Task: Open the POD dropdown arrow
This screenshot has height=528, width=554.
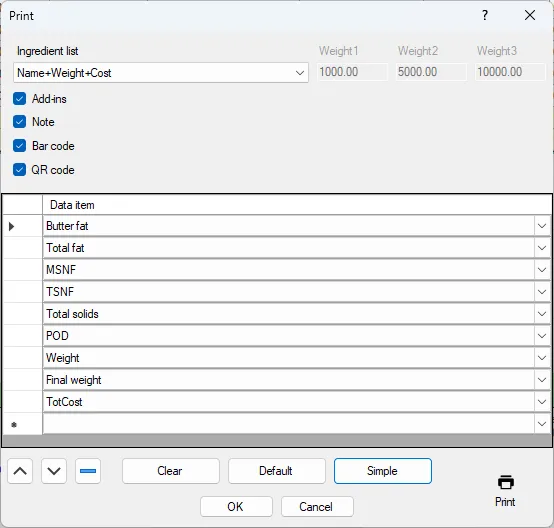Action: pyautogui.click(x=542, y=336)
